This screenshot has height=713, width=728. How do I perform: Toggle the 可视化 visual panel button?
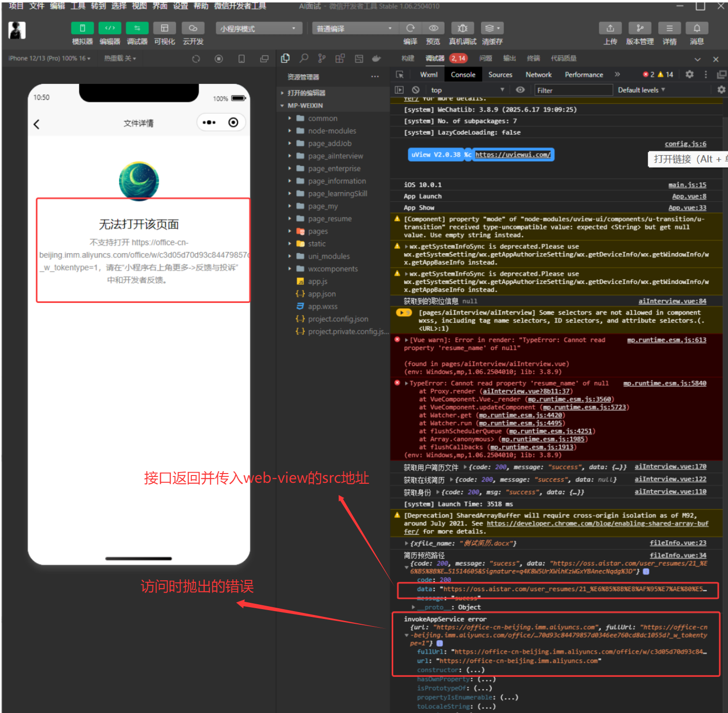point(164,28)
